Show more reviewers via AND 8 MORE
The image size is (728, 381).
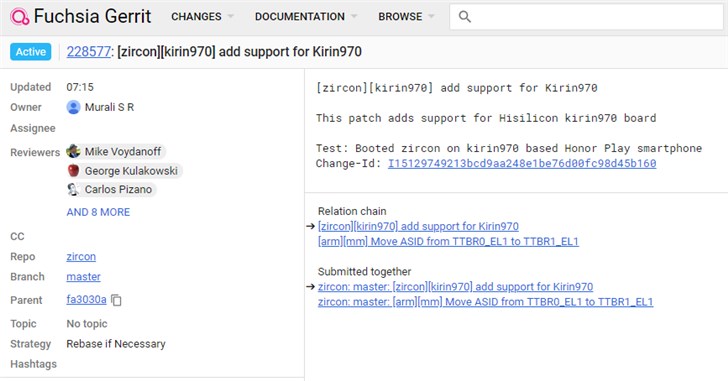pyautogui.click(x=98, y=212)
